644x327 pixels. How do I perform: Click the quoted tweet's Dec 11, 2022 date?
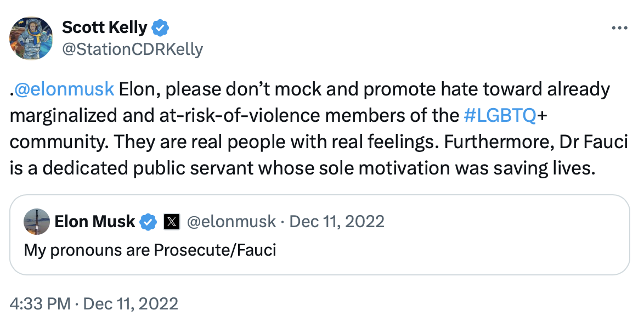(x=337, y=222)
